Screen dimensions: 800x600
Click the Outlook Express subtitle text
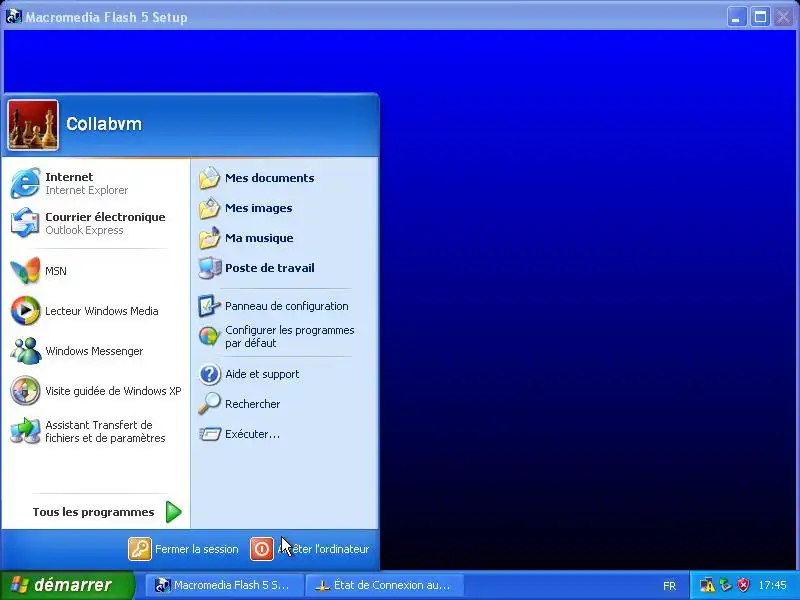pyautogui.click(x=84, y=230)
